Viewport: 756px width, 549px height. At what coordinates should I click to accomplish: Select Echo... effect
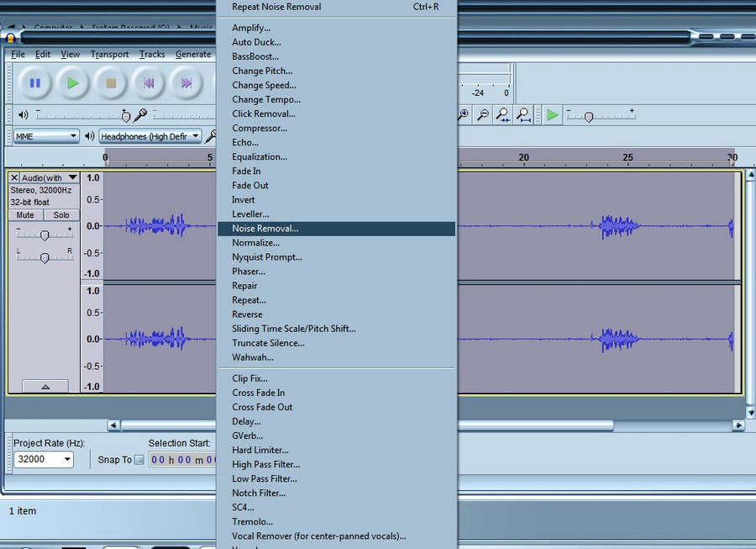336,142
